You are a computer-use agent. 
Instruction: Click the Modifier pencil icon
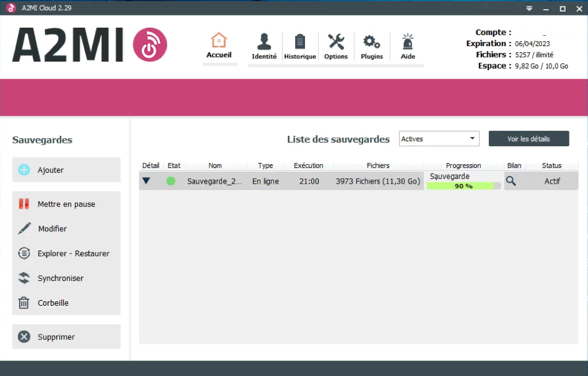[24, 229]
